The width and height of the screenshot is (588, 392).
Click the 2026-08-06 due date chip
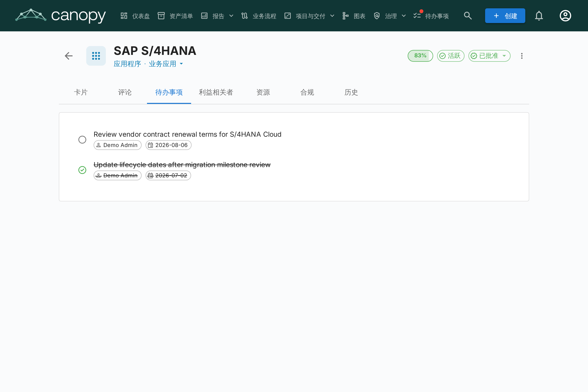169,145
